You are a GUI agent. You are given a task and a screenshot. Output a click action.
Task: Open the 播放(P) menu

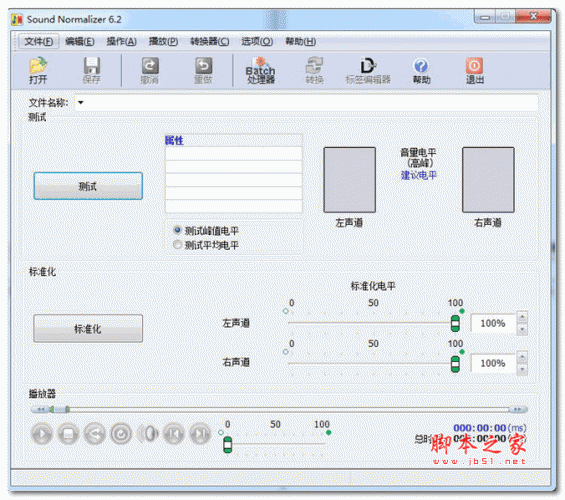(x=163, y=42)
